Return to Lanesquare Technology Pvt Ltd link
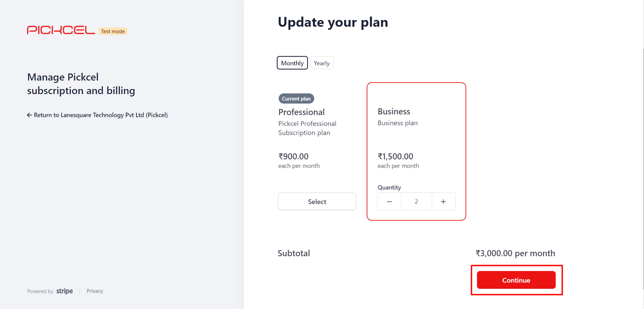The height and width of the screenshot is (309, 644). tap(101, 115)
